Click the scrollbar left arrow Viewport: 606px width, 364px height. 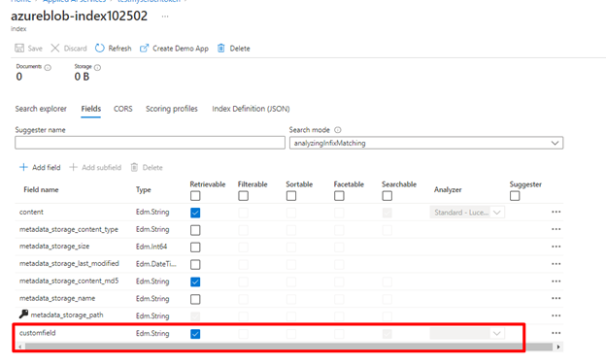[20, 347]
